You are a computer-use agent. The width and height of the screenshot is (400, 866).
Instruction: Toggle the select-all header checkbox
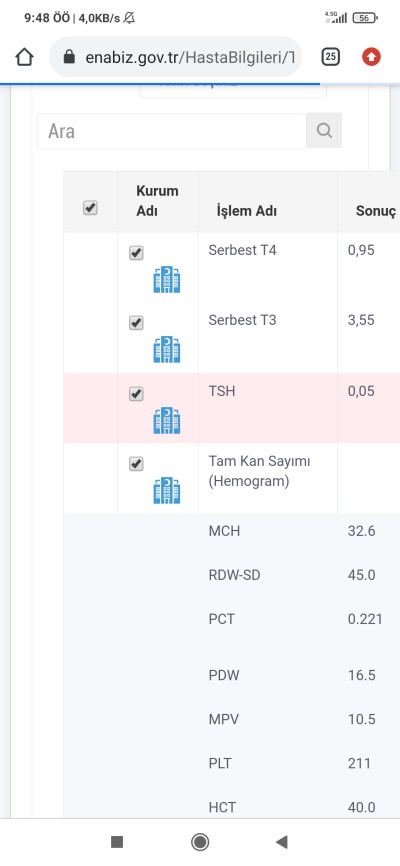coord(90,208)
